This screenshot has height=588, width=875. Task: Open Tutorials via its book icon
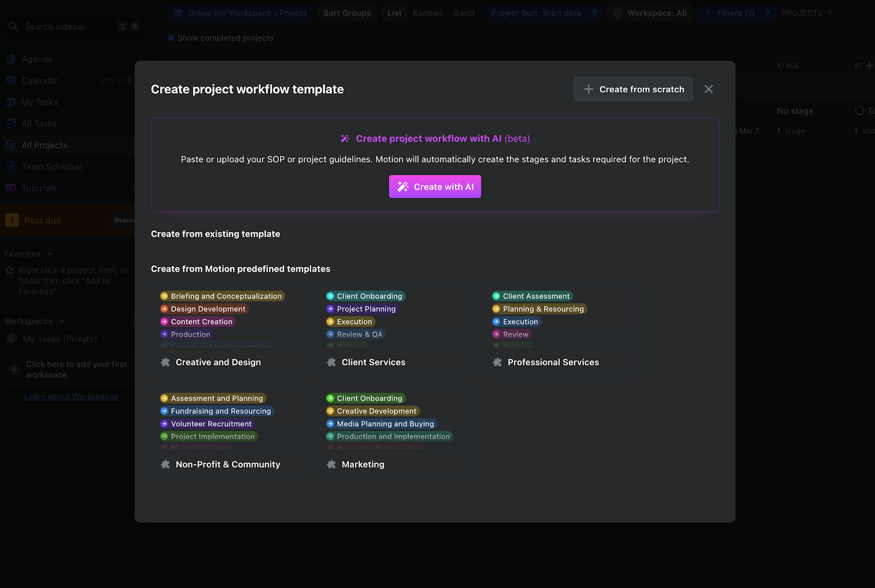tap(11, 188)
